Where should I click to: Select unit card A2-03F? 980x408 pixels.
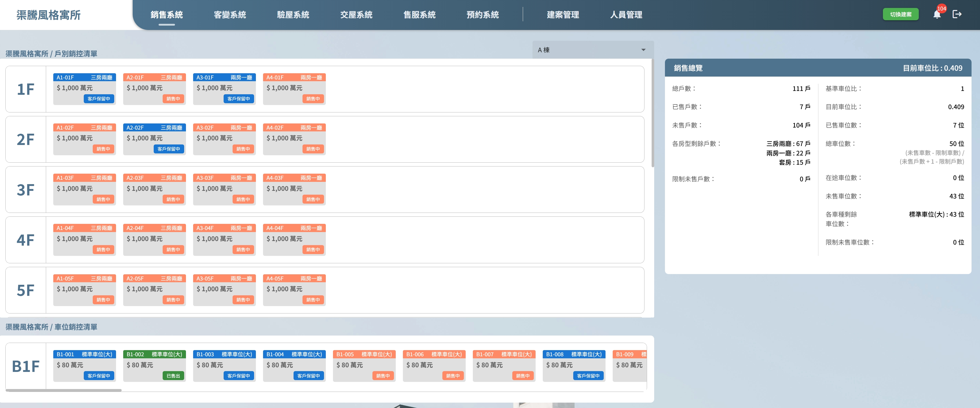click(x=154, y=189)
